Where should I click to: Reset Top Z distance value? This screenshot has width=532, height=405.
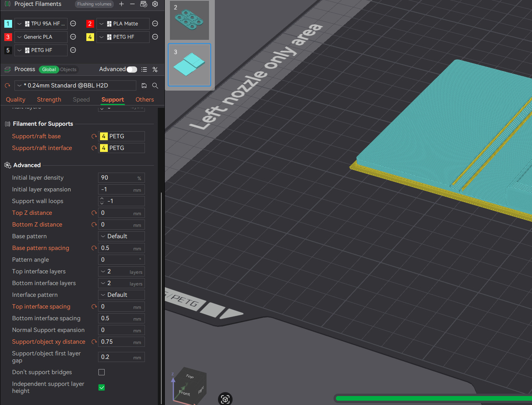click(x=94, y=213)
